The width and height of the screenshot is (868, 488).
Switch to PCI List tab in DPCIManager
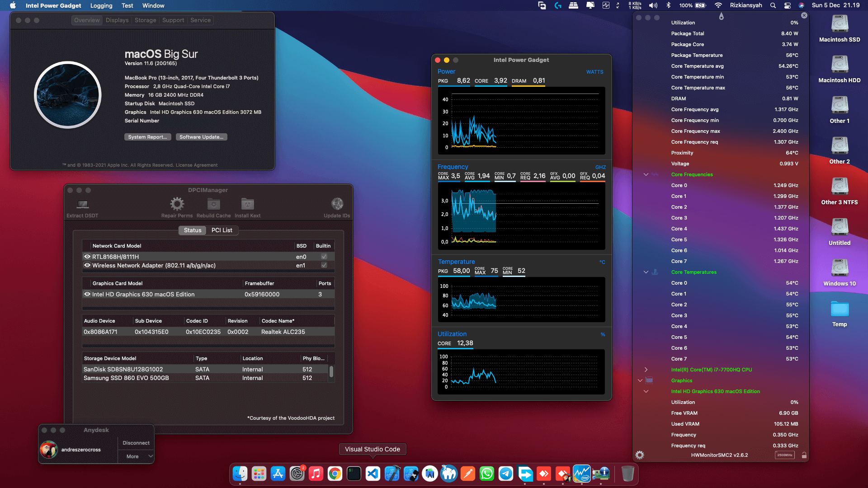[222, 230]
